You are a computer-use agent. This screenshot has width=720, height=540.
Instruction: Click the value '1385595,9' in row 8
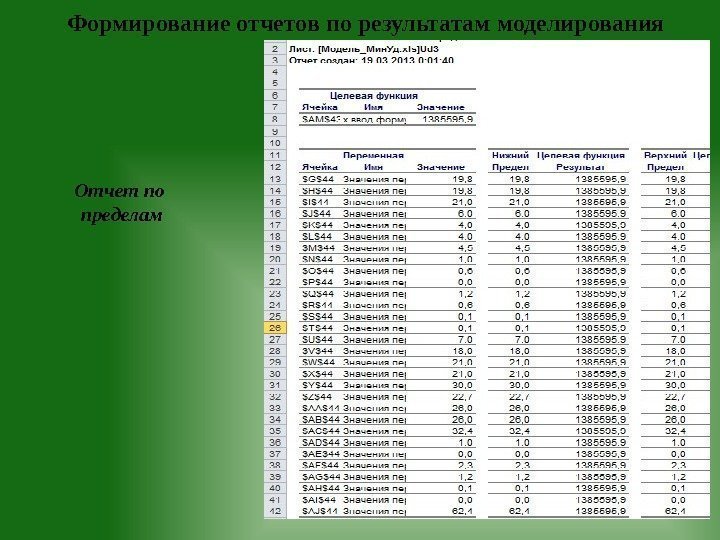pyautogui.click(x=448, y=119)
